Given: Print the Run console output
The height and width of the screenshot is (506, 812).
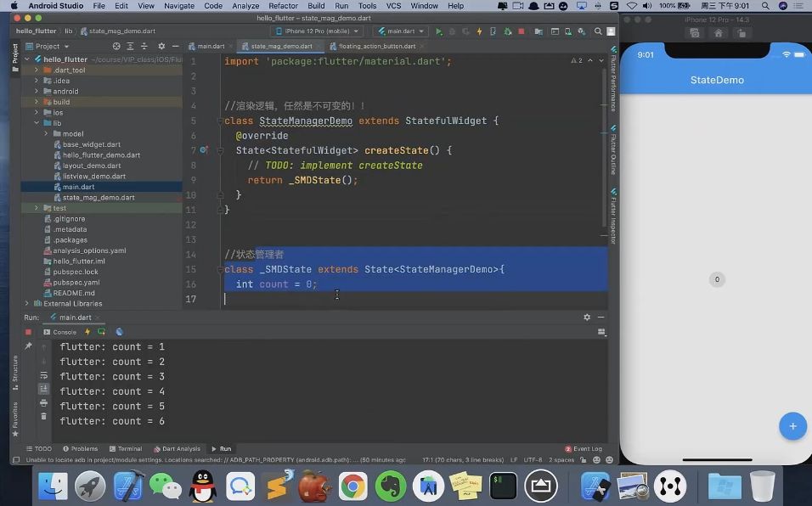Looking at the screenshot, I should coord(43,402).
